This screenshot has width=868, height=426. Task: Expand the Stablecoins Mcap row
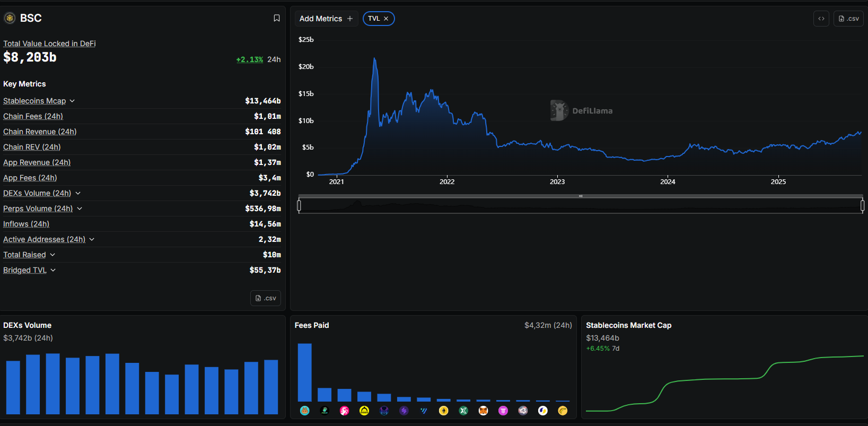coord(72,101)
